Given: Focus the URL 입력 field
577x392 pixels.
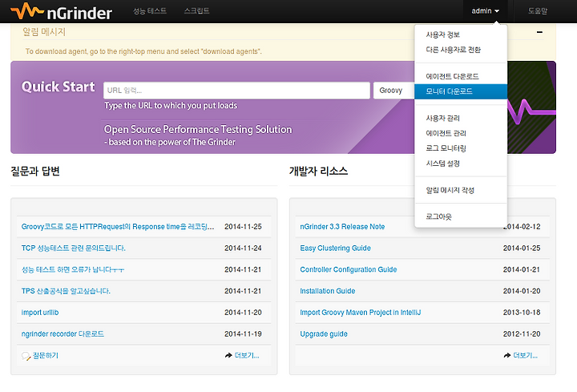Looking at the screenshot, I should 236,91.
